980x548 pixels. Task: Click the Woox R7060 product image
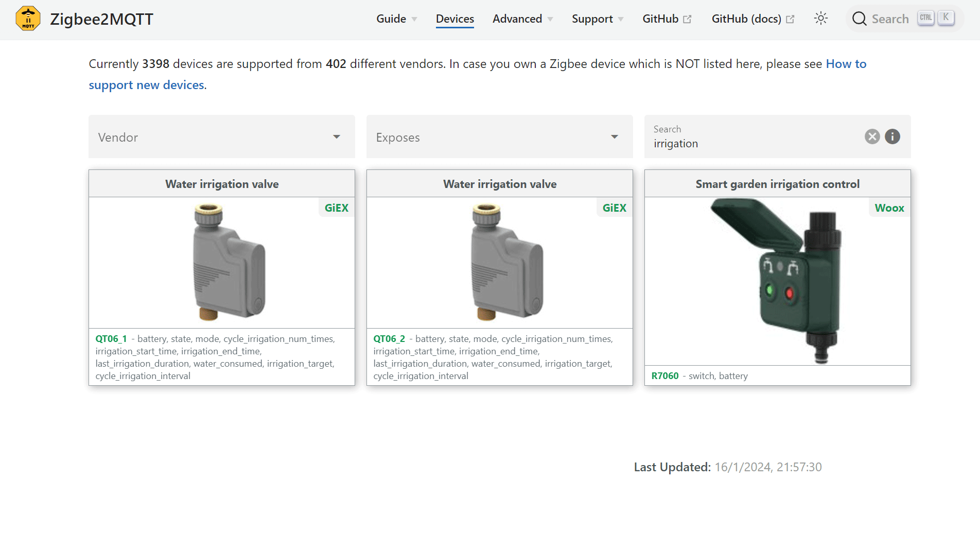(776, 281)
